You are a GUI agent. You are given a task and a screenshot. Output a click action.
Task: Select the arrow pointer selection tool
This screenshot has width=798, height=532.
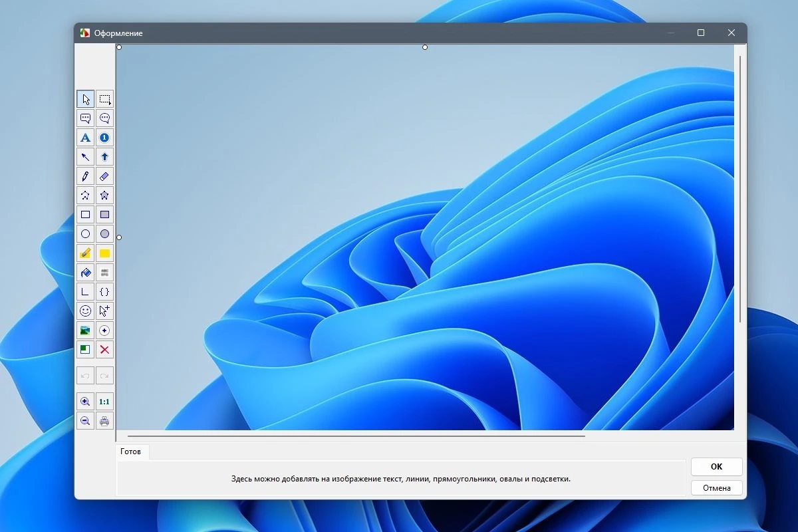85,99
